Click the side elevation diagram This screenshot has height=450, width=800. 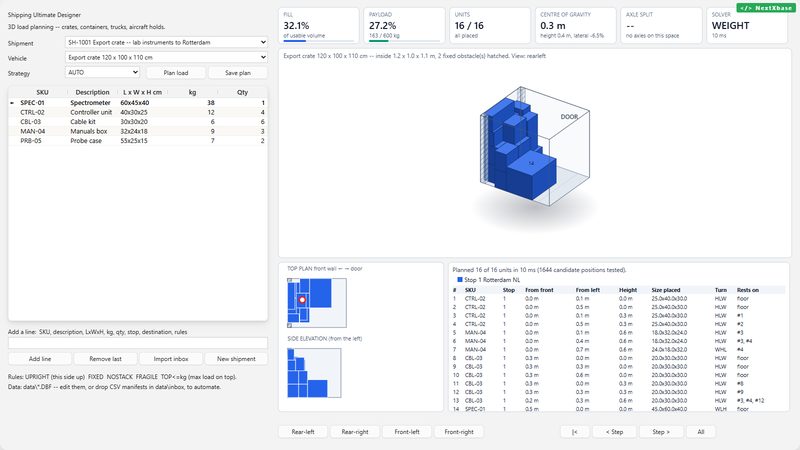click(x=314, y=373)
